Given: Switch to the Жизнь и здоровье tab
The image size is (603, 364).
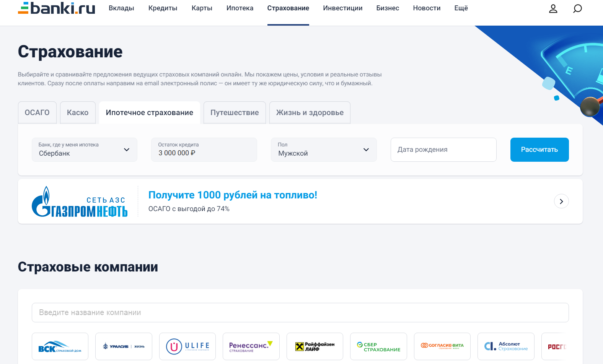Looking at the screenshot, I should tap(310, 112).
